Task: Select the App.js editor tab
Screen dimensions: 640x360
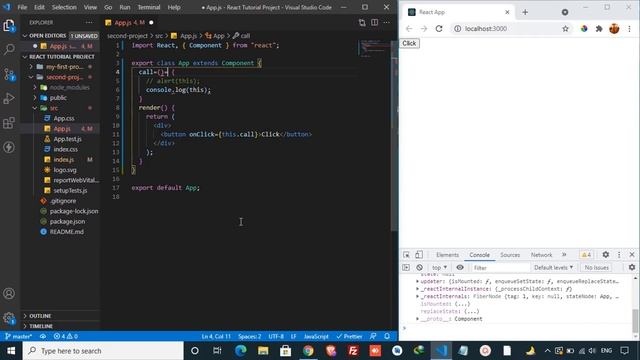Action: 129,22
